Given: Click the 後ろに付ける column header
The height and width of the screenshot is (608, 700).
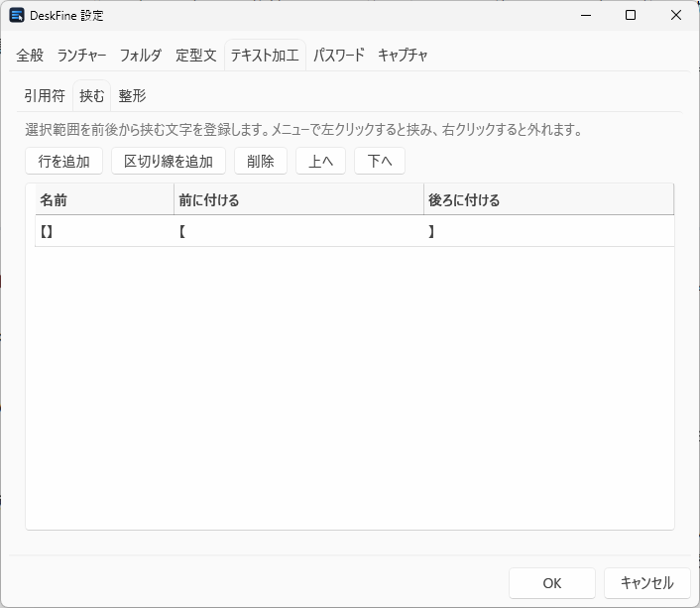Looking at the screenshot, I should 548,199.
